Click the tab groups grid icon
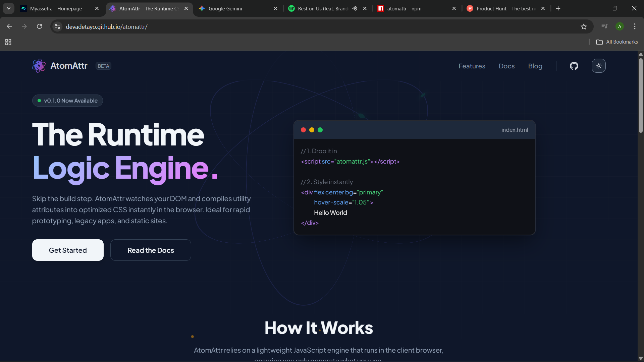 click(x=8, y=42)
